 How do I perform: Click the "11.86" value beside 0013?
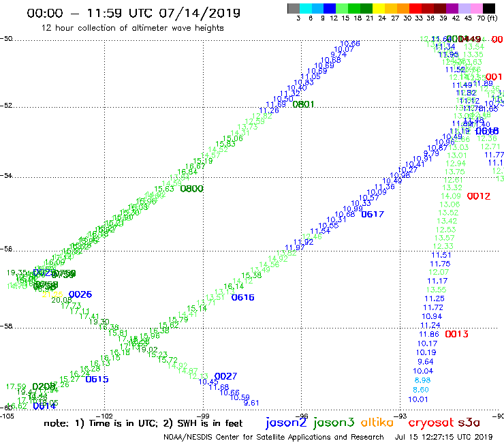429,334
